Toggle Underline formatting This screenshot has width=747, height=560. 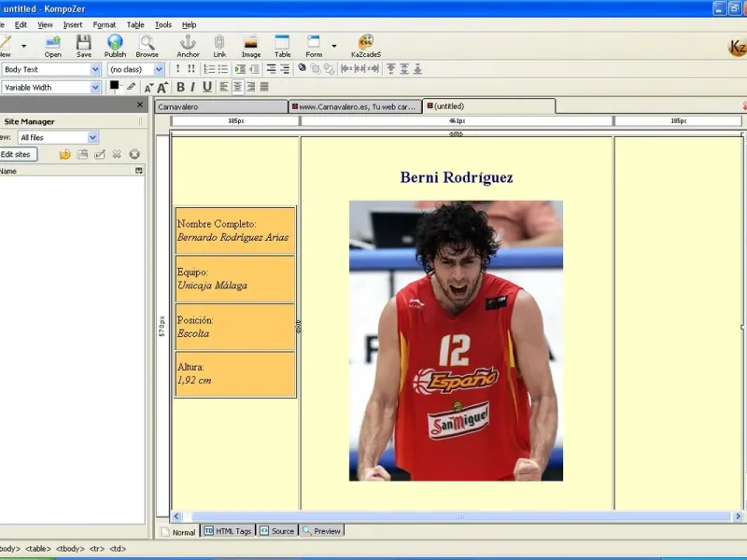click(206, 87)
